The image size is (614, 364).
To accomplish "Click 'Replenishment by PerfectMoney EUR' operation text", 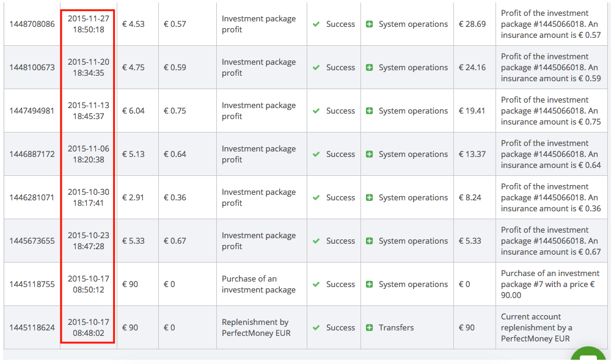I will click(255, 327).
